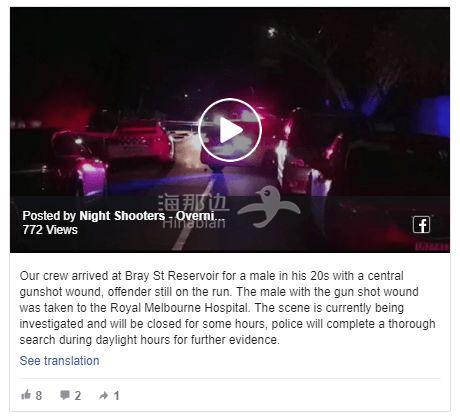Select the Bray St Reservoir post text
460x419 pixels.
click(227, 308)
